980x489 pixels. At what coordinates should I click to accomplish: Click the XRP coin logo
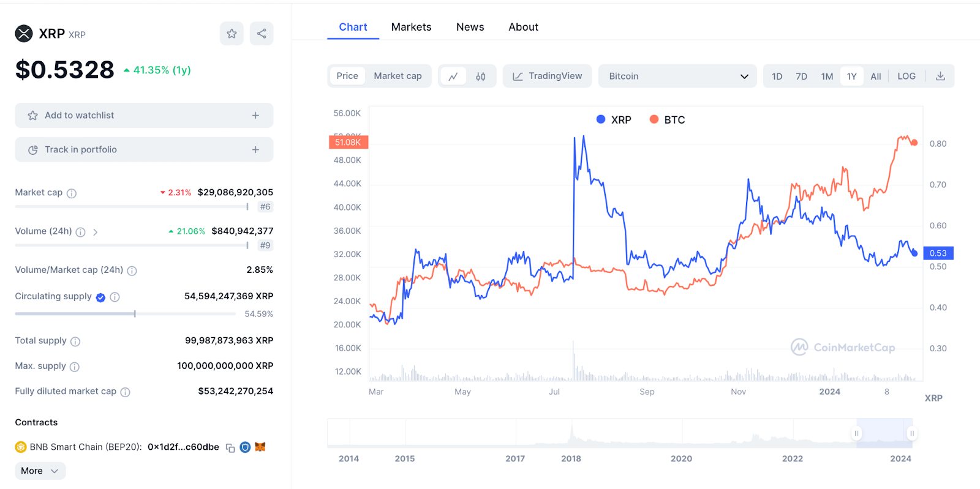(x=24, y=34)
